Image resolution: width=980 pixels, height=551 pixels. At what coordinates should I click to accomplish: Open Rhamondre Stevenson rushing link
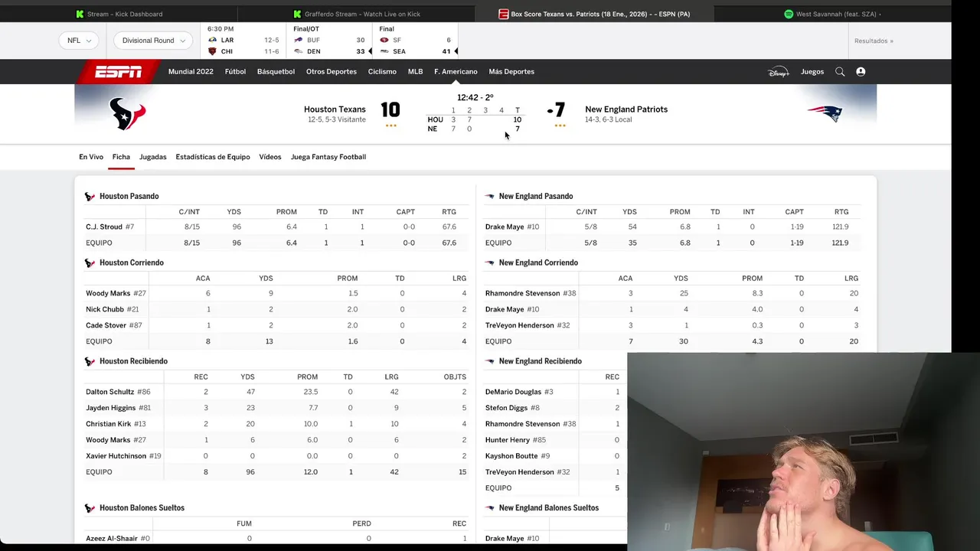523,294
